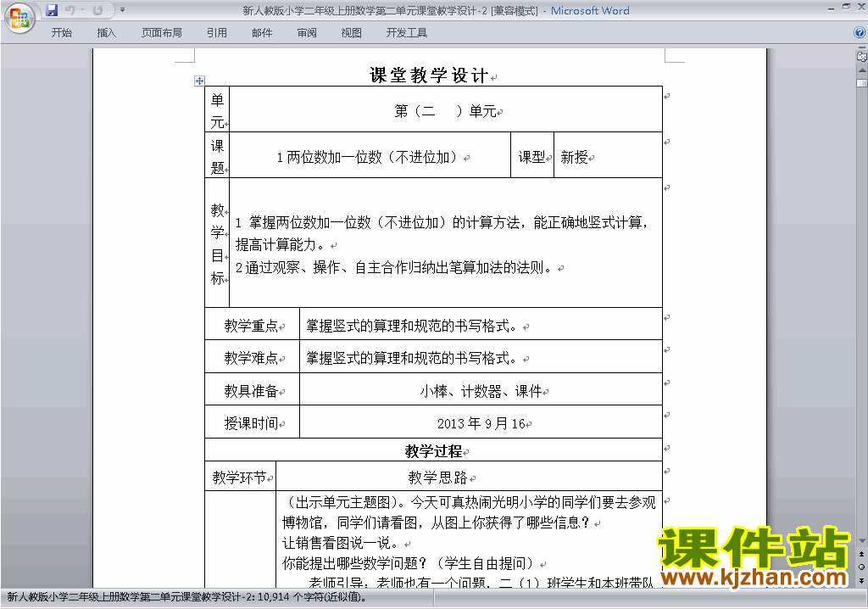Viewport: 868px width, 609px height.
Task: Click the Undo arrow in quick access toolbar
Action: pyautogui.click(x=70, y=10)
